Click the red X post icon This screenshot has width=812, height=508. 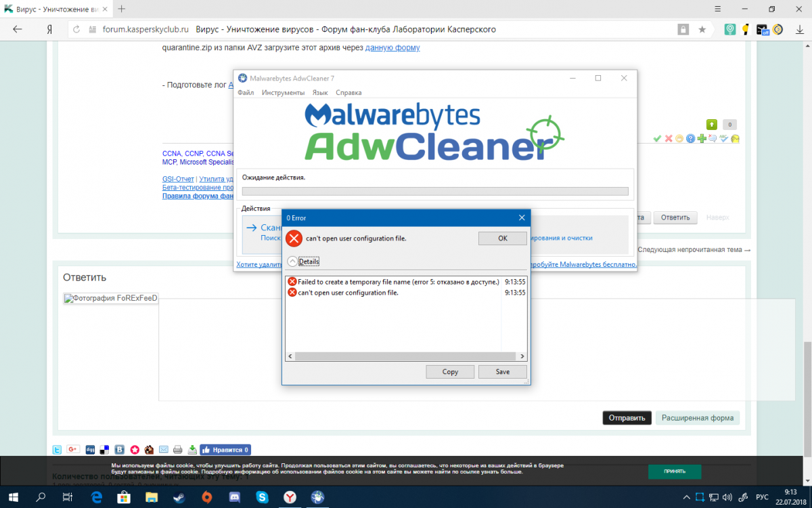669,138
